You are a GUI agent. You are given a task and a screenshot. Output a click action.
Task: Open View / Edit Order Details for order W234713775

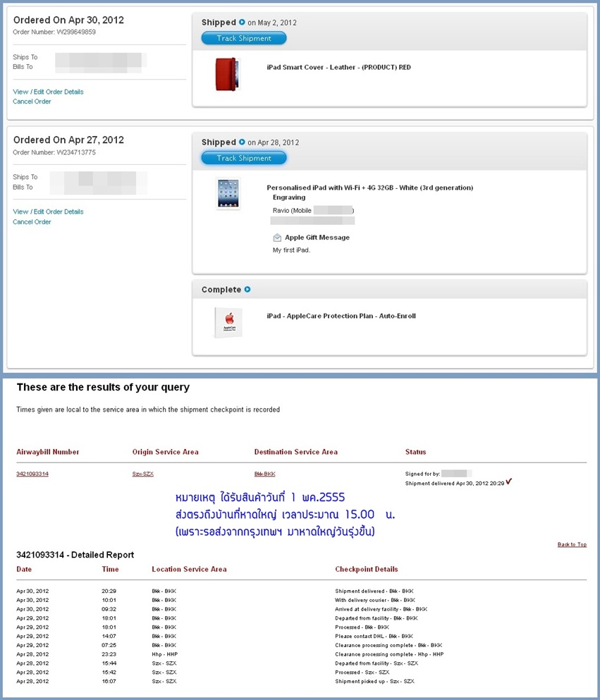click(x=48, y=211)
